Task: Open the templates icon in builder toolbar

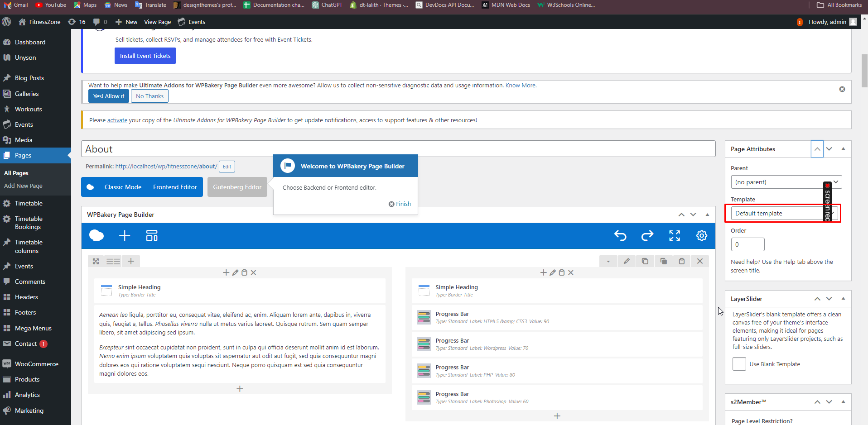Action: [152, 236]
